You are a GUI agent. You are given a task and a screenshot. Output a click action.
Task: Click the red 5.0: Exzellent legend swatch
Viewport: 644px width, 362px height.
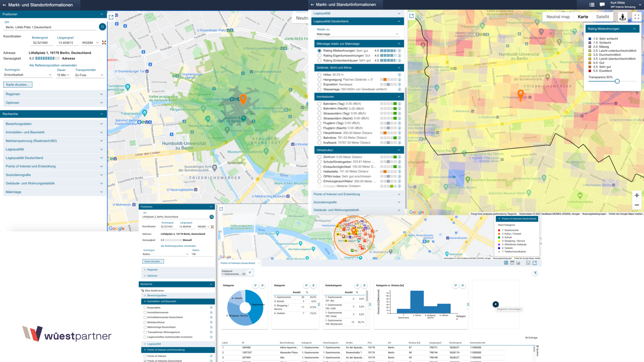[x=590, y=71]
